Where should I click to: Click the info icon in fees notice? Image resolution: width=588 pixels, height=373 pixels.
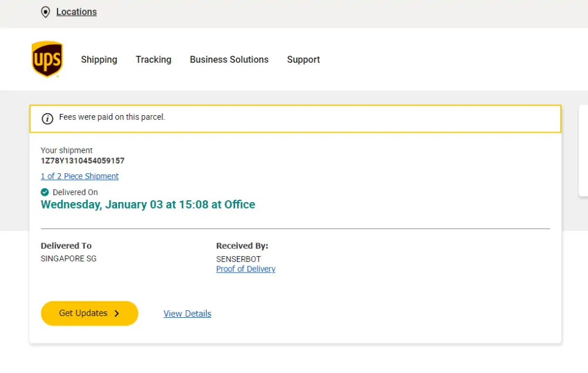[47, 119]
